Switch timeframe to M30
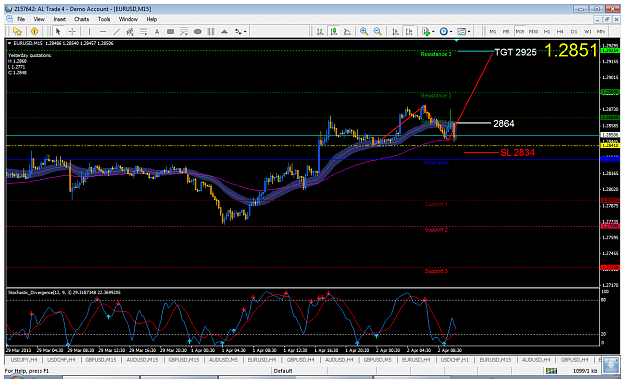Screen dimensions: 625x379 pyautogui.click(x=533, y=31)
